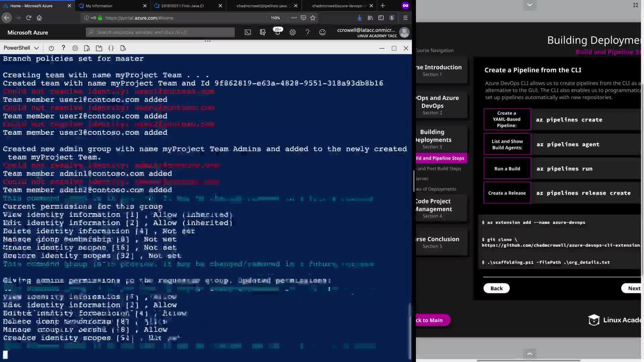Open the Cloud Shell editor braces icon

point(111,48)
